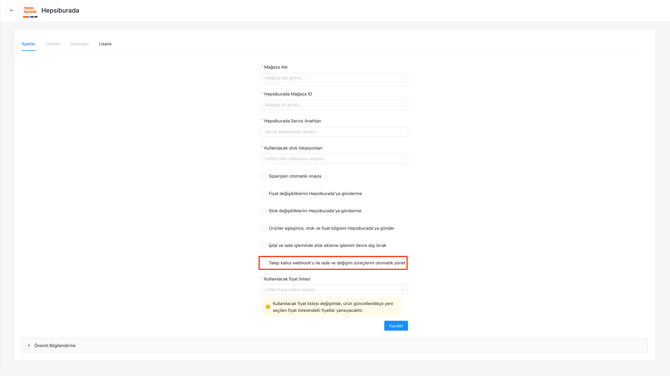
Task: Enable Talep kabul webhook'u checkbox
Action: click(x=264, y=263)
